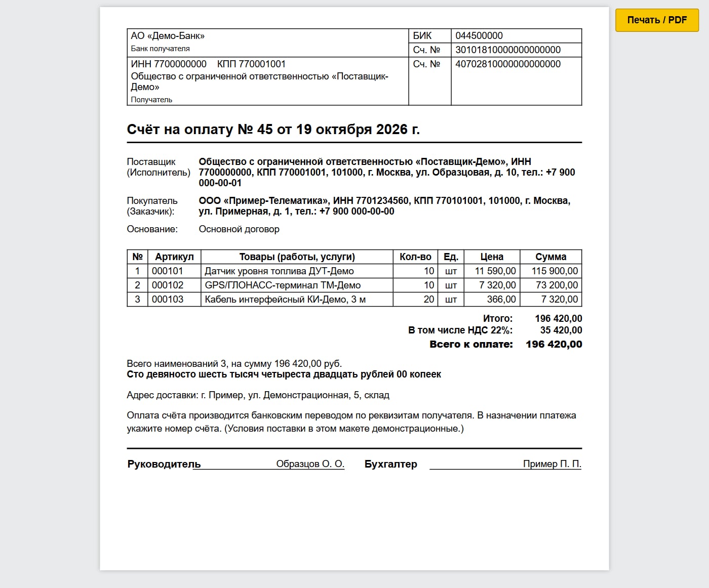Image resolution: width=709 pixels, height=588 pixels.
Task: Click the price 11 590,00
Action: (495, 271)
